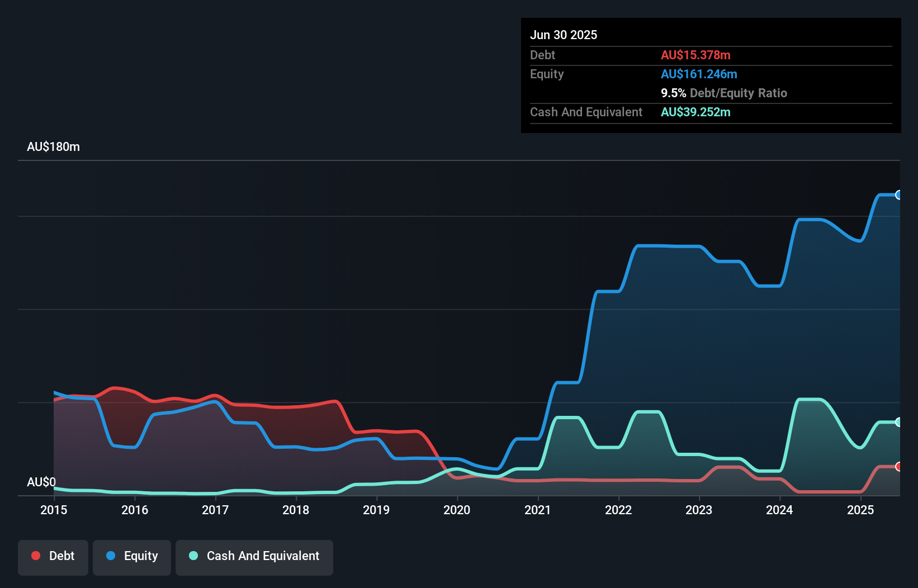Click the Equity endpoint marker on the chart

click(899, 195)
